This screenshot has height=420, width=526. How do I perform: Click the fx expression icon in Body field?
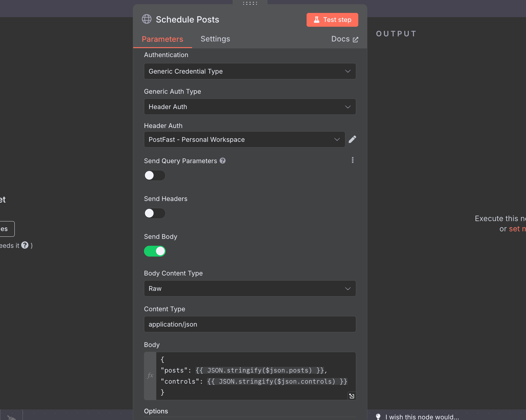[150, 375]
